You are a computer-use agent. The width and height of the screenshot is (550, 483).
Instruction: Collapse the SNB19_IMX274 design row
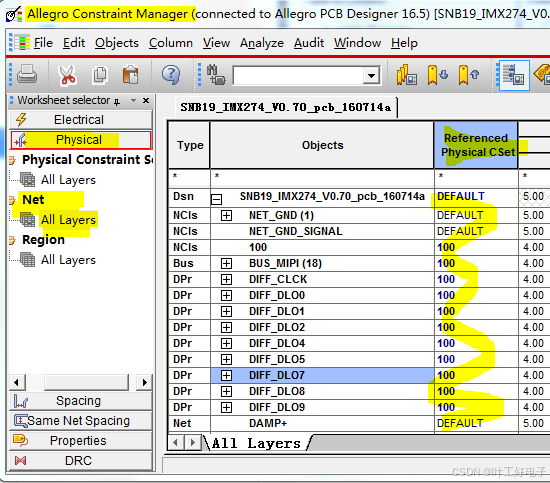click(x=216, y=199)
